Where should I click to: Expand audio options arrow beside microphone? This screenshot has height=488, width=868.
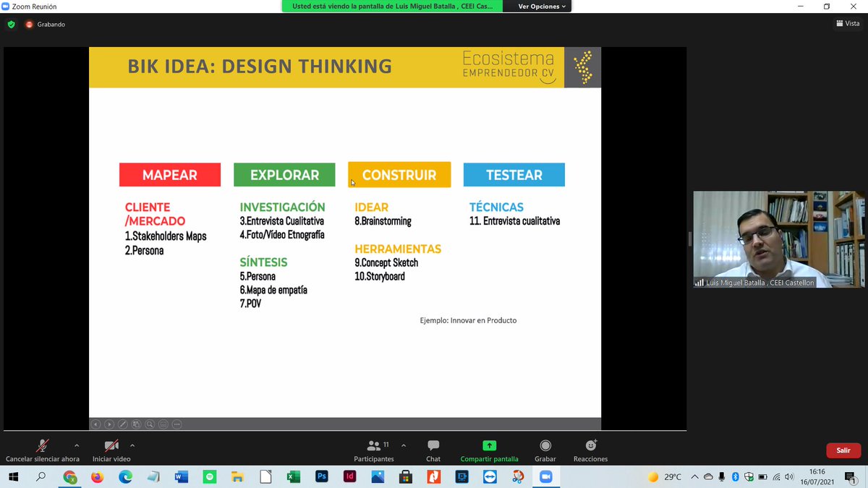click(x=77, y=445)
